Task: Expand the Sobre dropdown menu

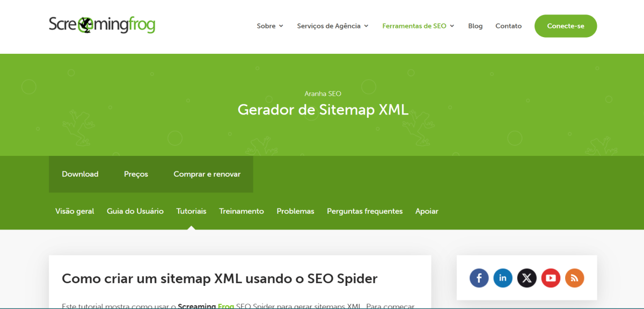Action: click(x=270, y=26)
